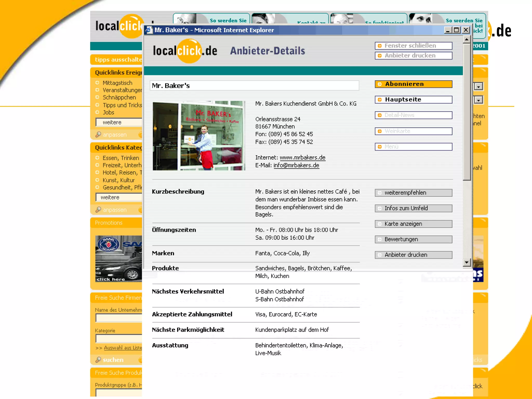Click the bullet icon beside Mittagstisch
532x399 pixels.
(97, 83)
